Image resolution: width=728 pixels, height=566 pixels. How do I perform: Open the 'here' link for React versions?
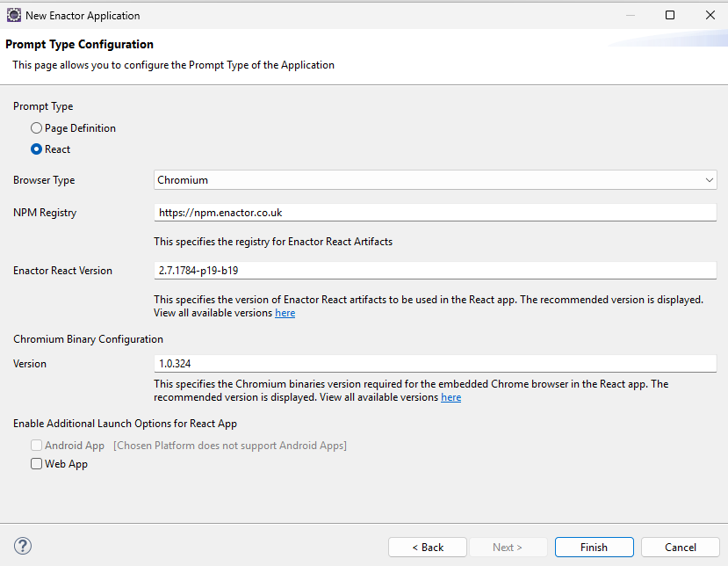285,313
